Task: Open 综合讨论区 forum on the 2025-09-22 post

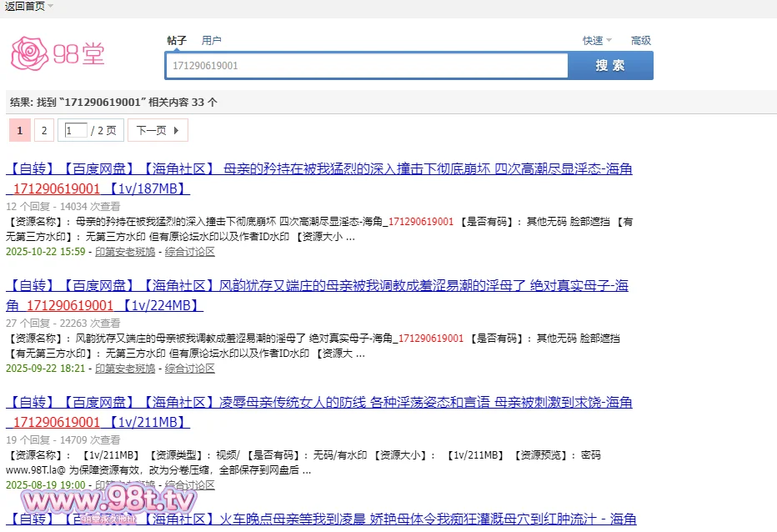Action: [x=189, y=369]
